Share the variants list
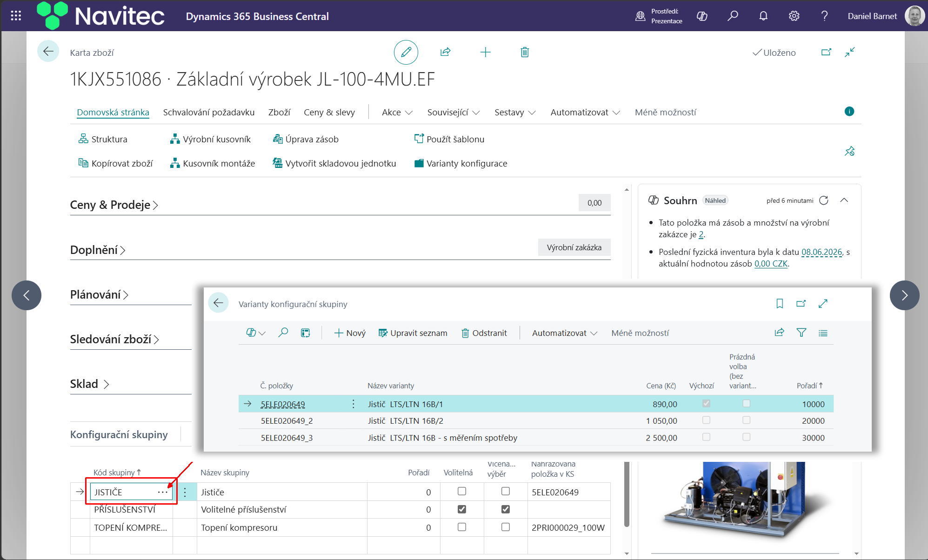 [x=780, y=333]
